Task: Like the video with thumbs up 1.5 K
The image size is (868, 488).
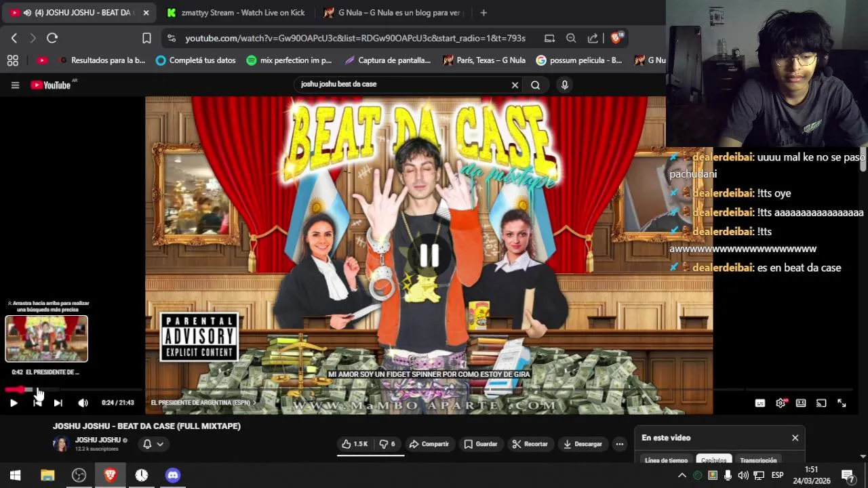Action: pyautogui.click(x=355, y=444)
